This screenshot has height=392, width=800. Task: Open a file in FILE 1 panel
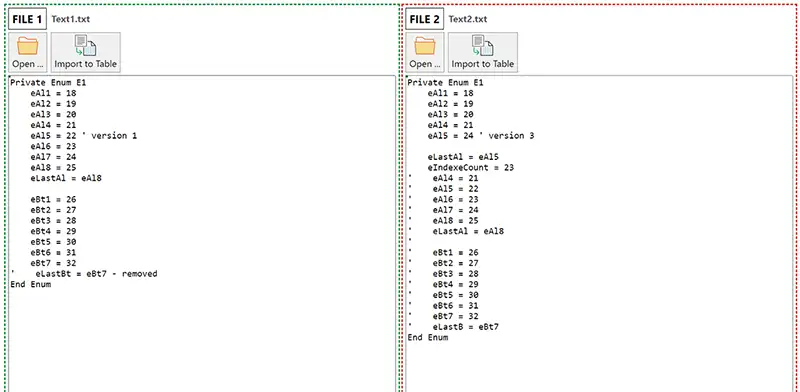coord(28,52)
